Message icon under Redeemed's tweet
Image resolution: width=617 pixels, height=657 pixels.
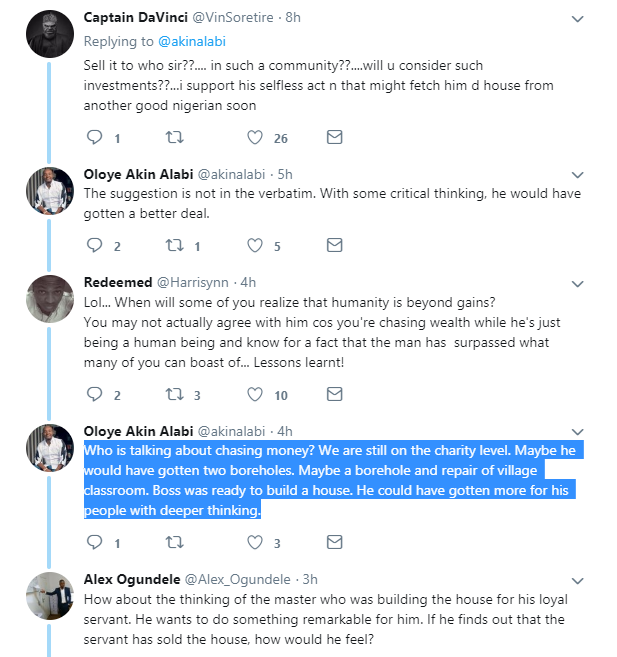point(335,395)
